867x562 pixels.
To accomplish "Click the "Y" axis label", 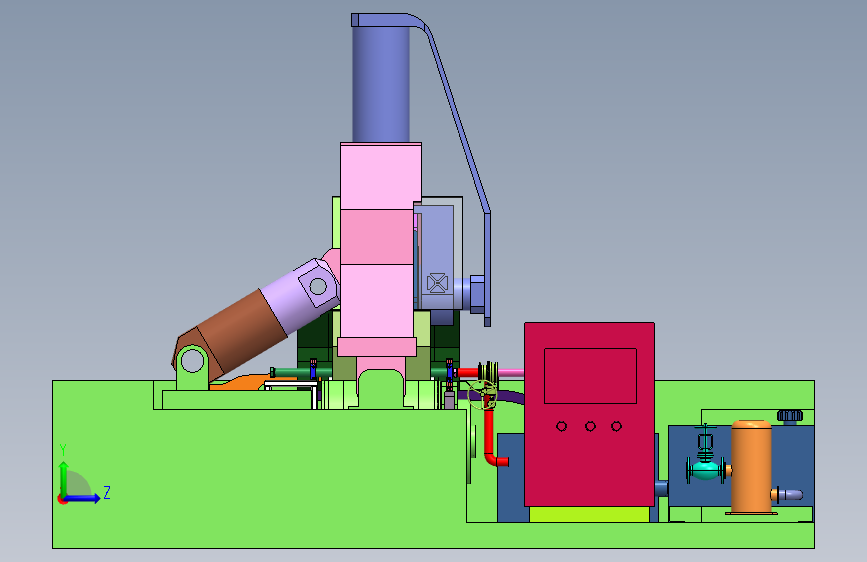I will (x=63, y=450).
